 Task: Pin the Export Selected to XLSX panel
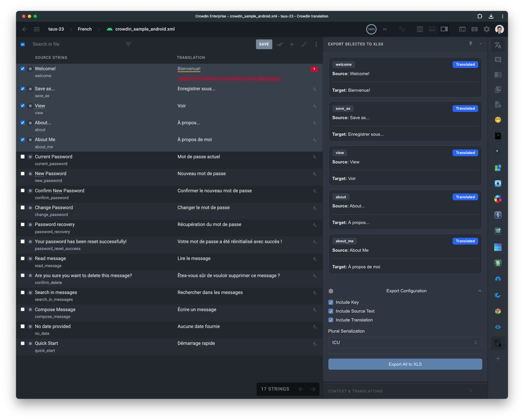(x=471, y=44)
